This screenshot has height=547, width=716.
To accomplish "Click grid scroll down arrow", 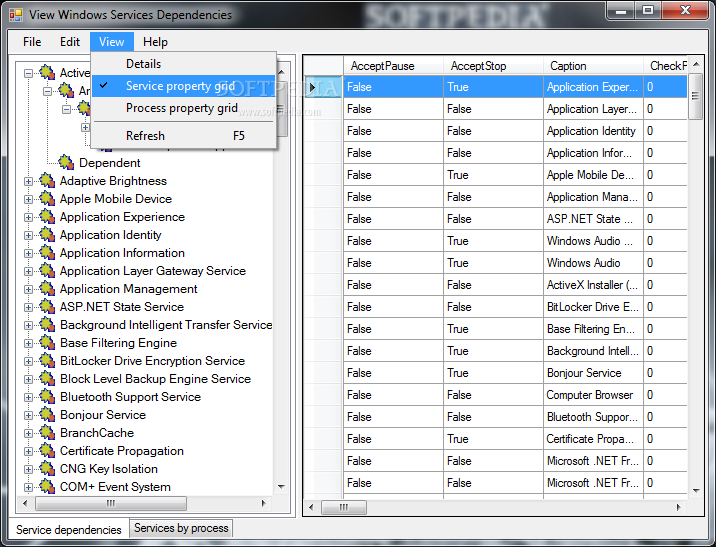I will point(696,490).
